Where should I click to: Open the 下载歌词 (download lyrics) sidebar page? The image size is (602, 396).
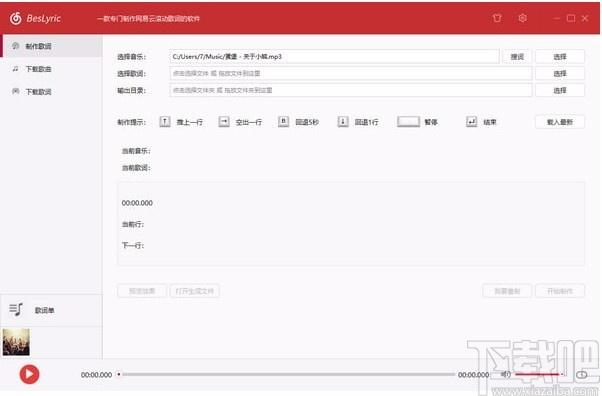(52, 91)
